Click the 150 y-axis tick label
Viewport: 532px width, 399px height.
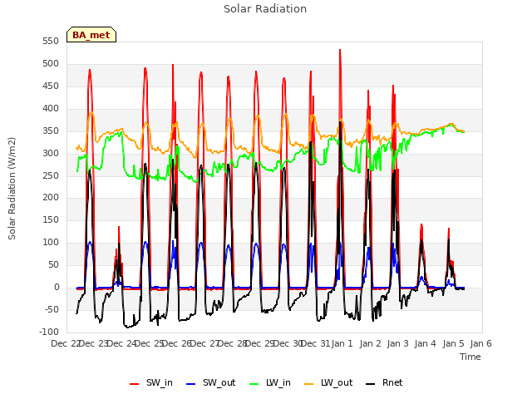[51, 219]
